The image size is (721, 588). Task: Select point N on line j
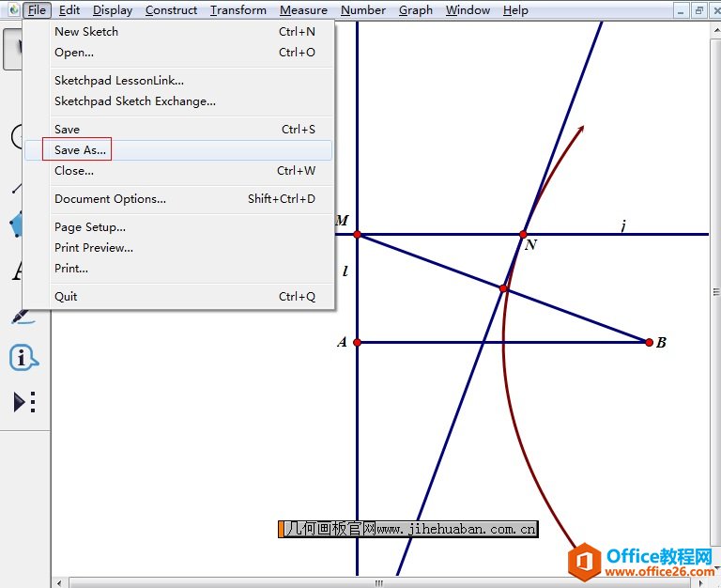[524, 234]
